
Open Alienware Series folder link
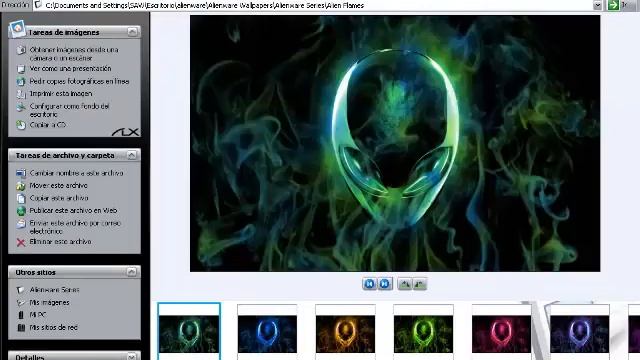tap(54, 290)
